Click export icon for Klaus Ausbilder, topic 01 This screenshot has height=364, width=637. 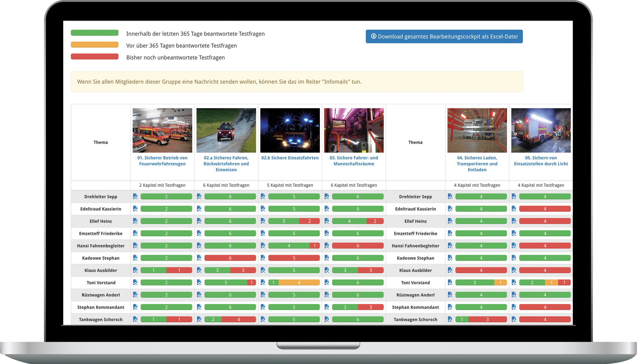pos(135,270)
